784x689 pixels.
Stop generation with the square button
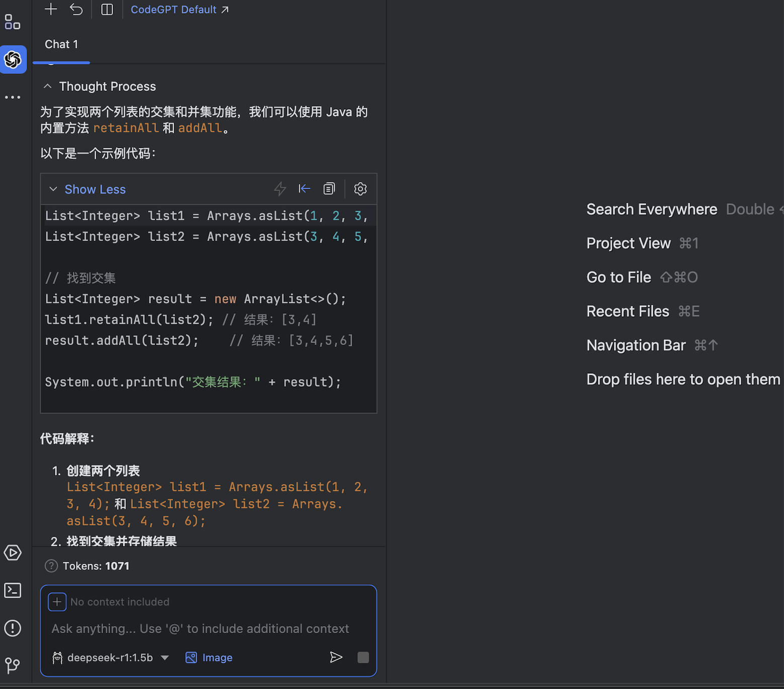[x=363, y=657]
